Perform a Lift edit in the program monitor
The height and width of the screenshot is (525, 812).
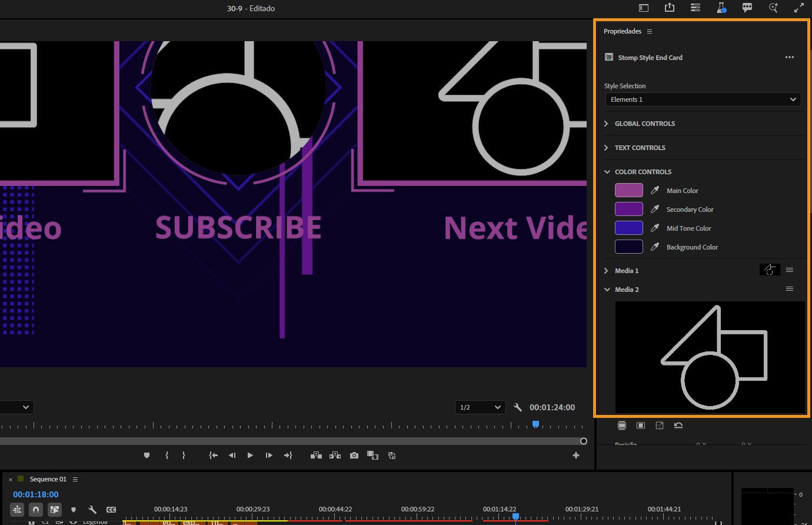pos(316,455)
